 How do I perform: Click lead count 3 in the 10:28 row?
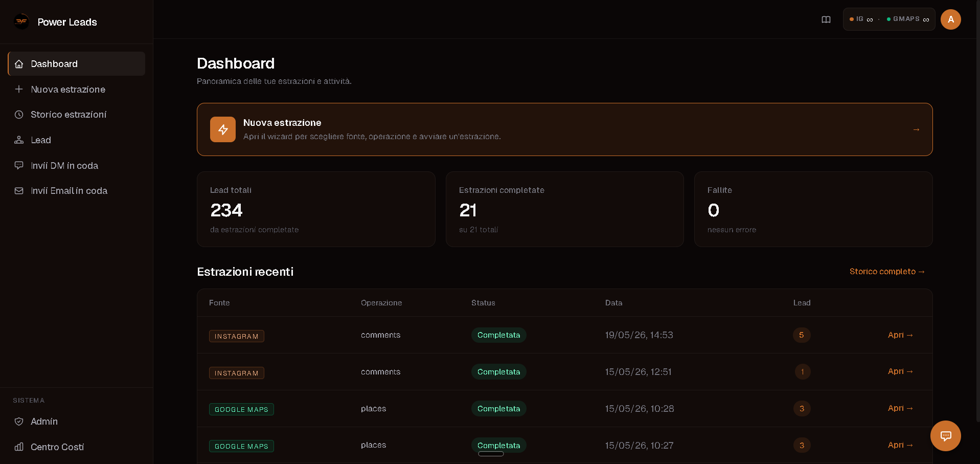(x=802, y=409)
